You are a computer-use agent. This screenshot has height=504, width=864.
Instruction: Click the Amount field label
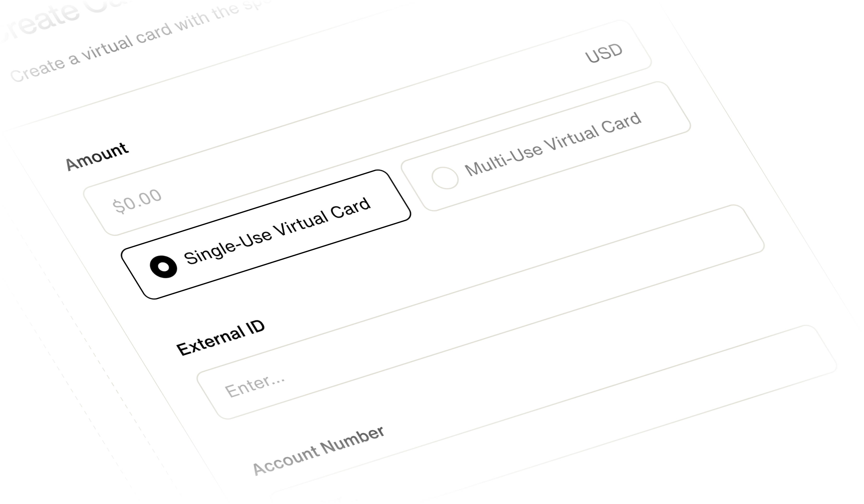pyautogui.click(x=97, y=157)
